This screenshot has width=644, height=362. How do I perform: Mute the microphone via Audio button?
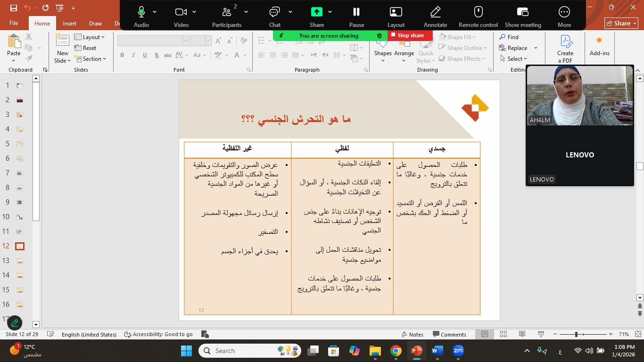coord(141,12)
